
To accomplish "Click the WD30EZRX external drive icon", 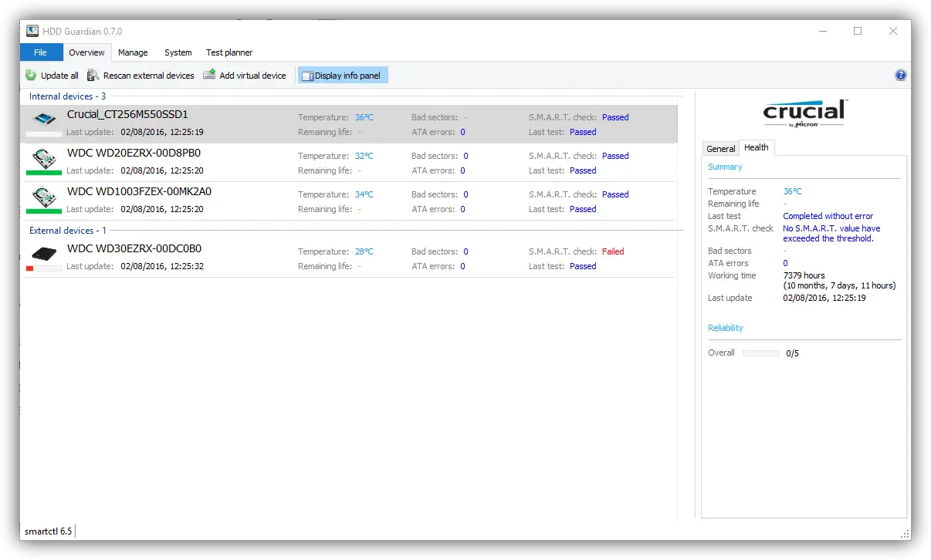I will (45, 254).
